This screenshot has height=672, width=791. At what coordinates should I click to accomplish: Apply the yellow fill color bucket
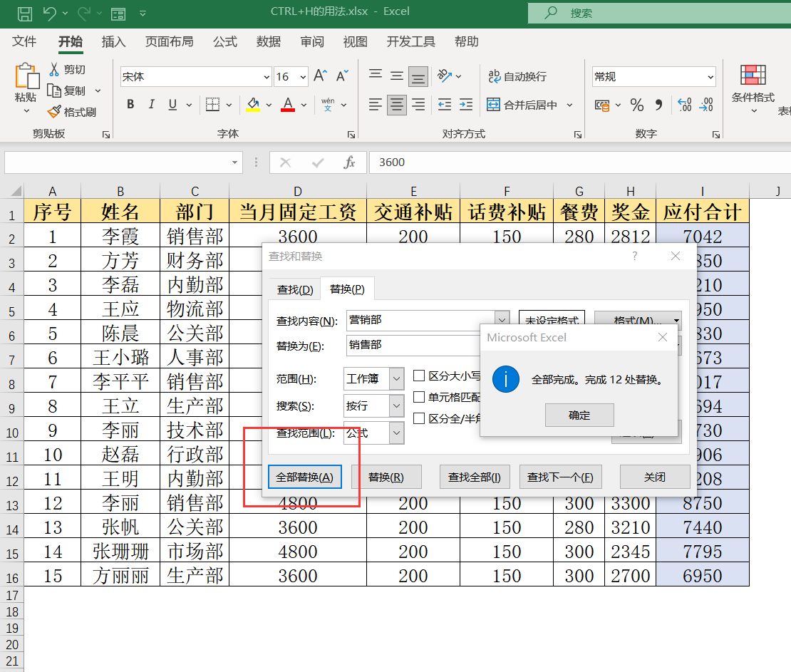point(253,105)
